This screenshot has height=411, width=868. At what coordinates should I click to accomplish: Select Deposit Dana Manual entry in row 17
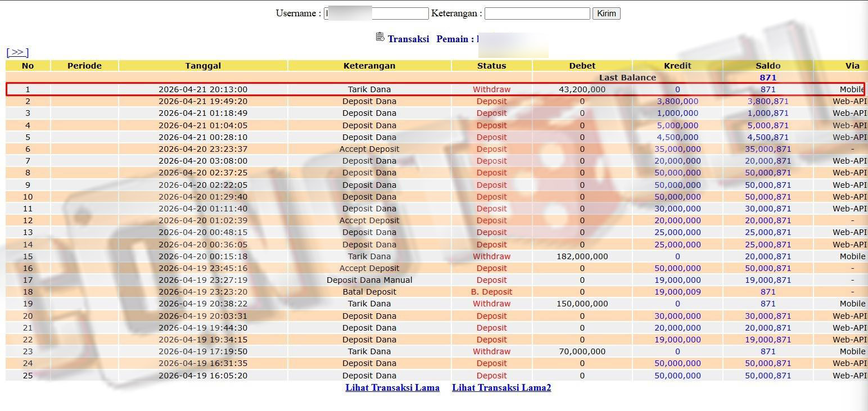point(369,280)
